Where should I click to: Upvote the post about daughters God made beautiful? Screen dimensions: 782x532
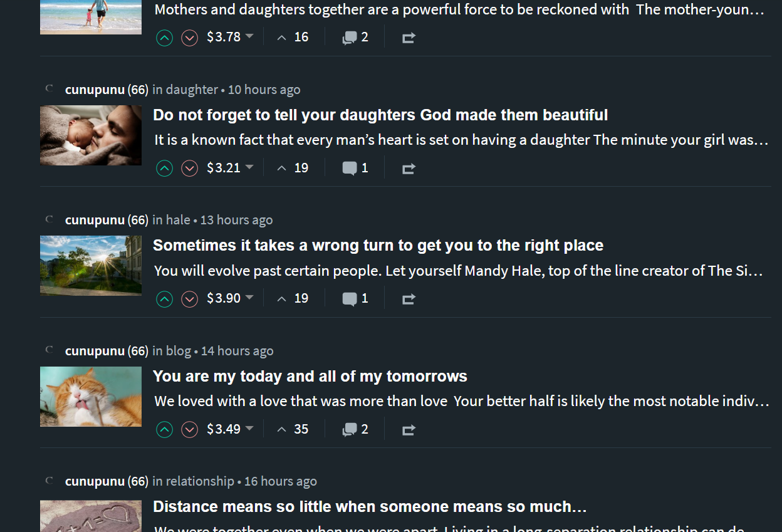tap(164, 169)
